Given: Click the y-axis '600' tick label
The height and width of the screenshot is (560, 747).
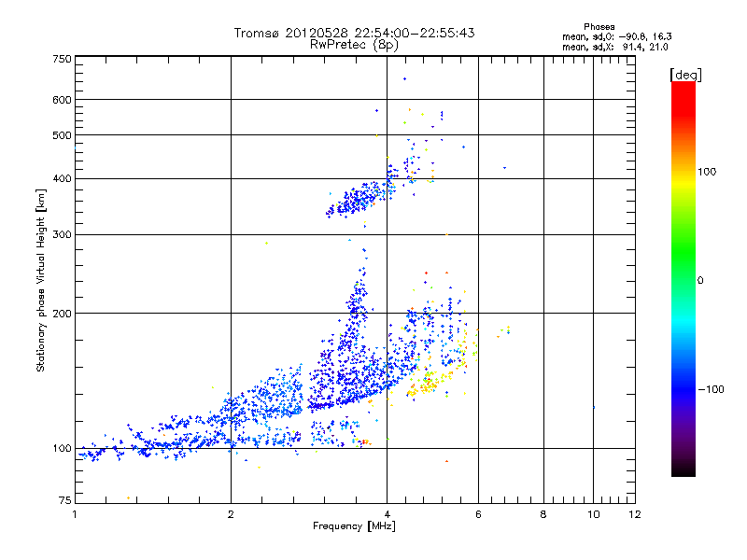Looking at the screenshot, I should click(63, 100).
